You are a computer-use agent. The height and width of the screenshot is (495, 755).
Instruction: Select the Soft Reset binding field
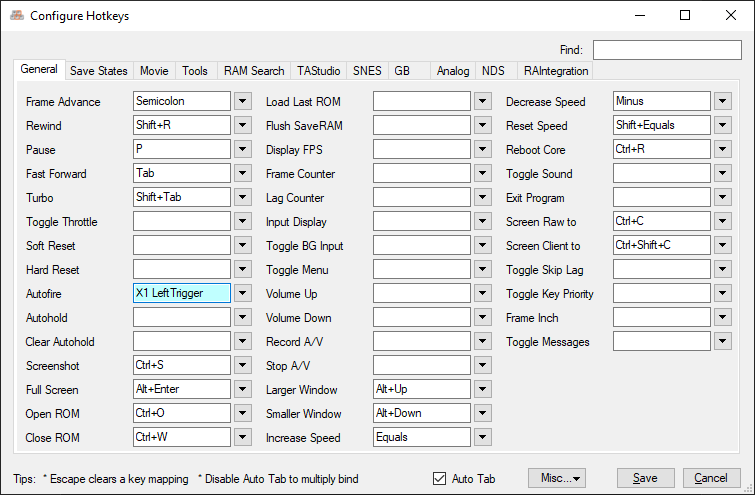pos(182,245)
